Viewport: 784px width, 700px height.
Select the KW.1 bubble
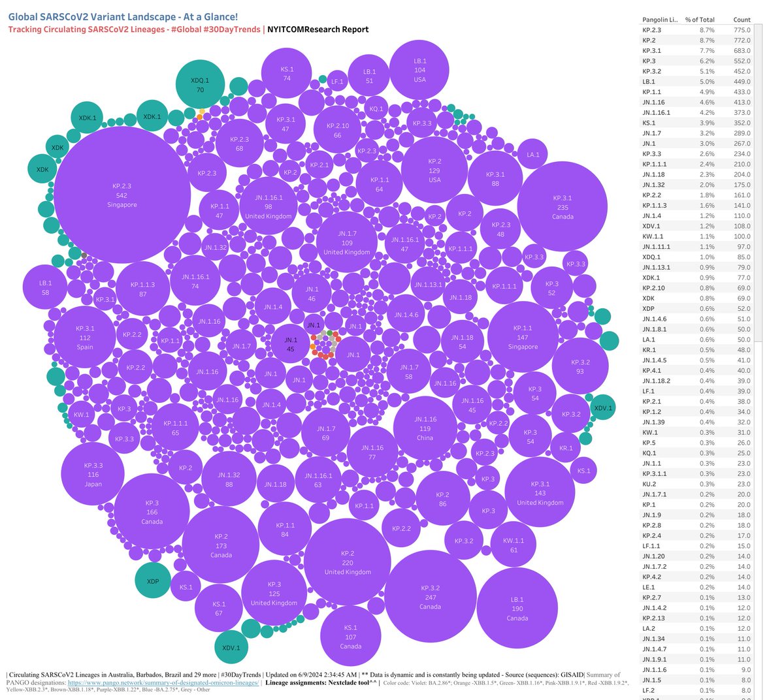tap(81, 415)
